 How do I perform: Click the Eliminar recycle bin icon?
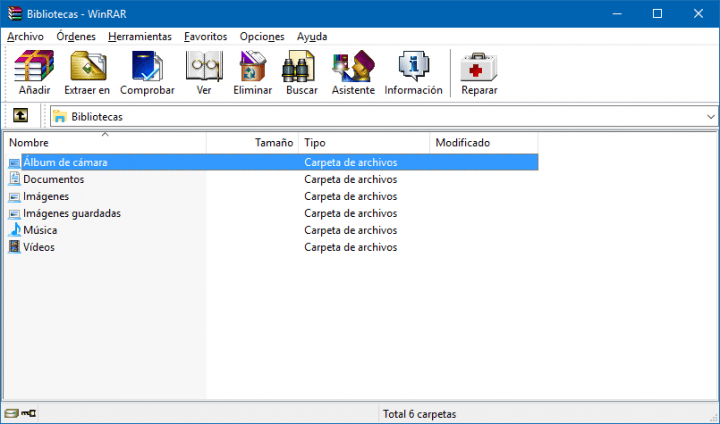(253, 66)
